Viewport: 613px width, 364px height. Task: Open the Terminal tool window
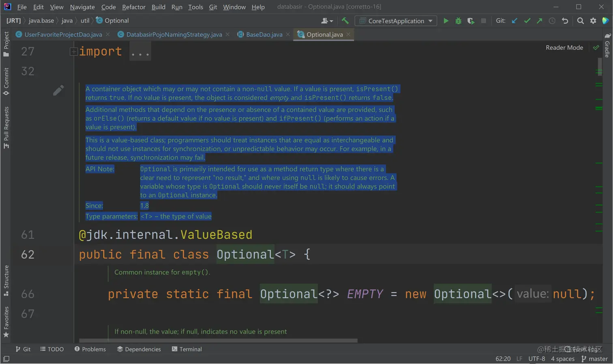[x=186, y=349]
